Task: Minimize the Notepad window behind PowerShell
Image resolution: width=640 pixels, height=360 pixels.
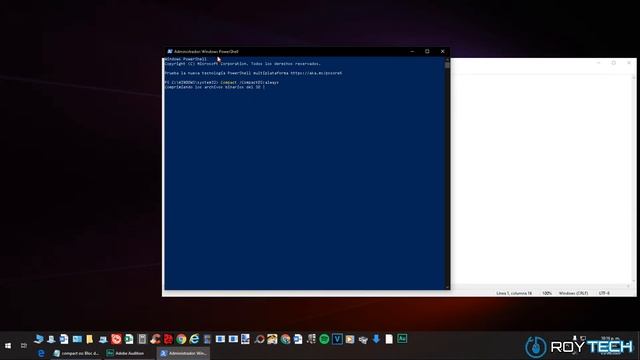Action: (598, 63)
